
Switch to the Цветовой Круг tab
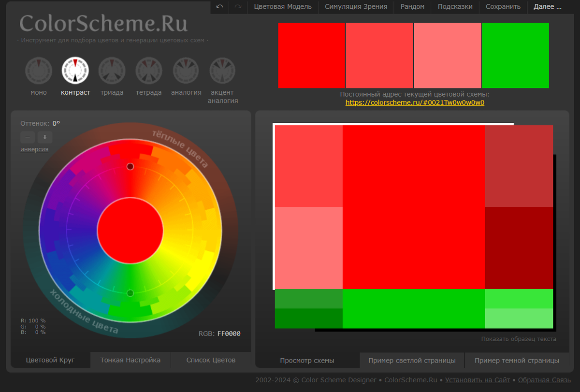point(50,360)
